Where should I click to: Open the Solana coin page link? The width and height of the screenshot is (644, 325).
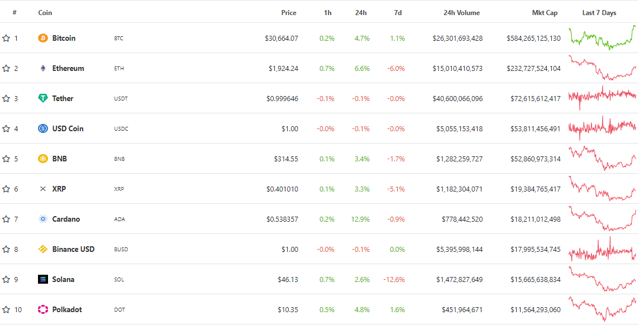[x=63, y=279]
